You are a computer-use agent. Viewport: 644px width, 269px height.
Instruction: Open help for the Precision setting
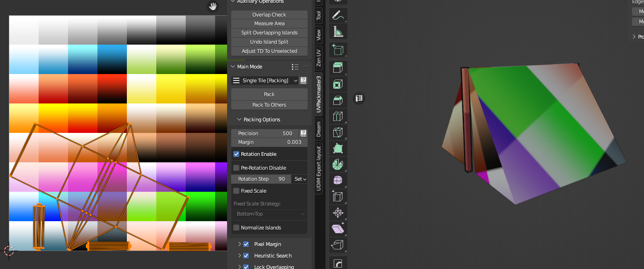coord(303,133)
